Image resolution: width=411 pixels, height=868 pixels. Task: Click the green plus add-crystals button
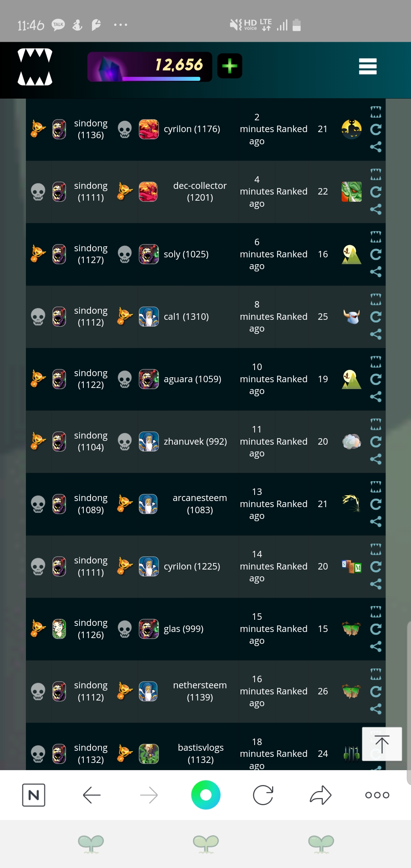point(229,66)
